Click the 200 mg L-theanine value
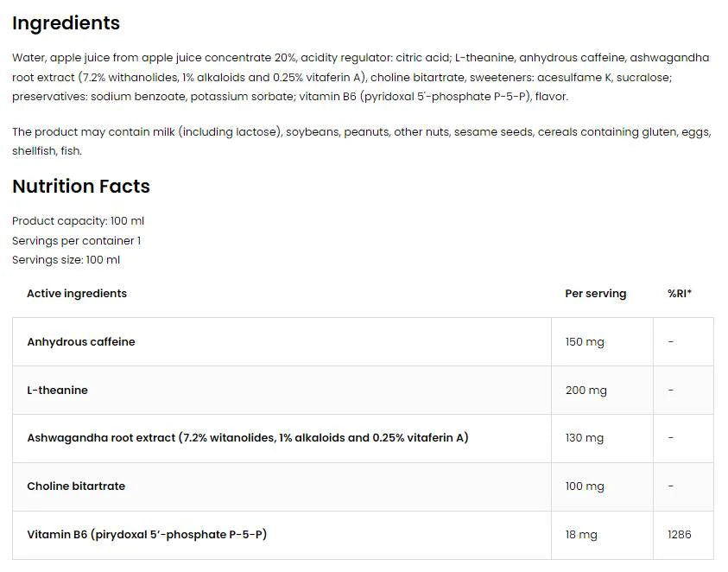 (x=586, y=391)
